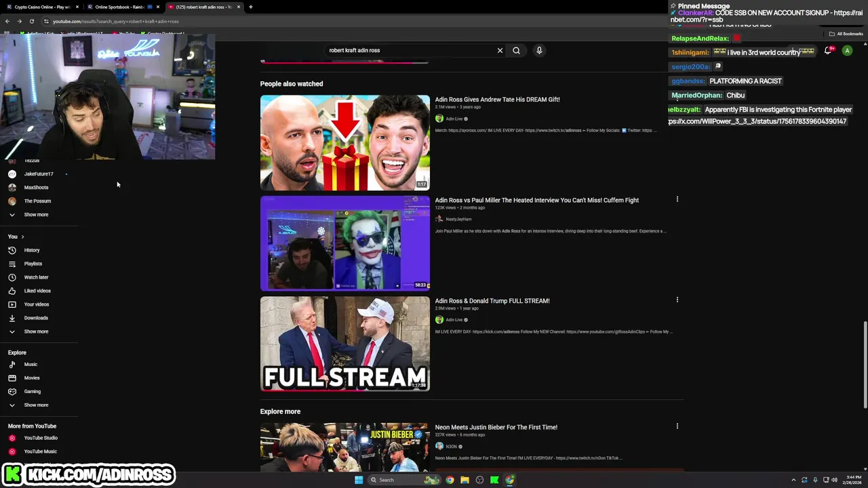Click the YouTube Studio icon
Viewport: 868px width, 488px height.
click(12, 438)
